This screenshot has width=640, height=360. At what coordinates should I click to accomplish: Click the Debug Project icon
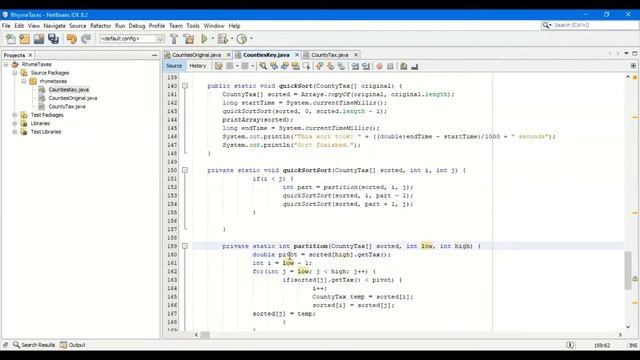(222, 39)
